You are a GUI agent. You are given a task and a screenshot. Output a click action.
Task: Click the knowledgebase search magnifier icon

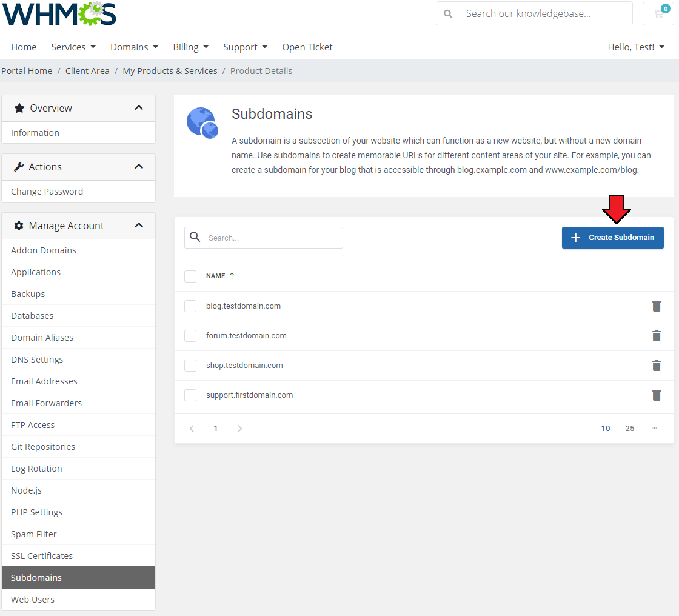tap(448, 14)
